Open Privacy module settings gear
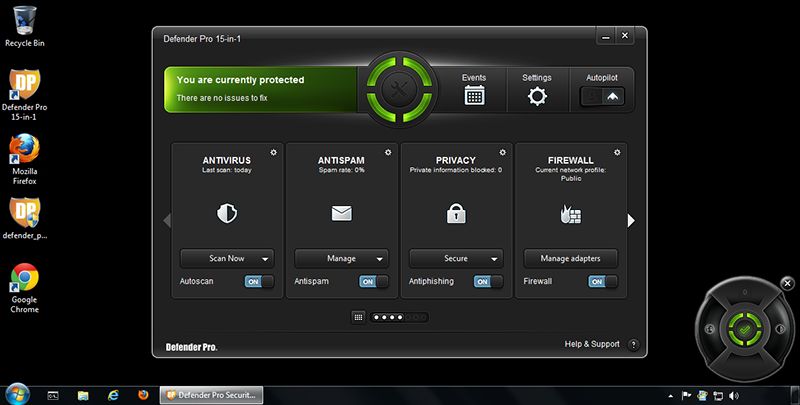 point(503,153)
